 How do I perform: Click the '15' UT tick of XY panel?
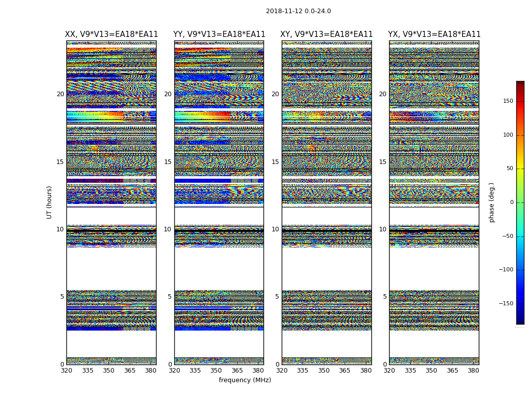pyautogui.click(x=276, y=161)
